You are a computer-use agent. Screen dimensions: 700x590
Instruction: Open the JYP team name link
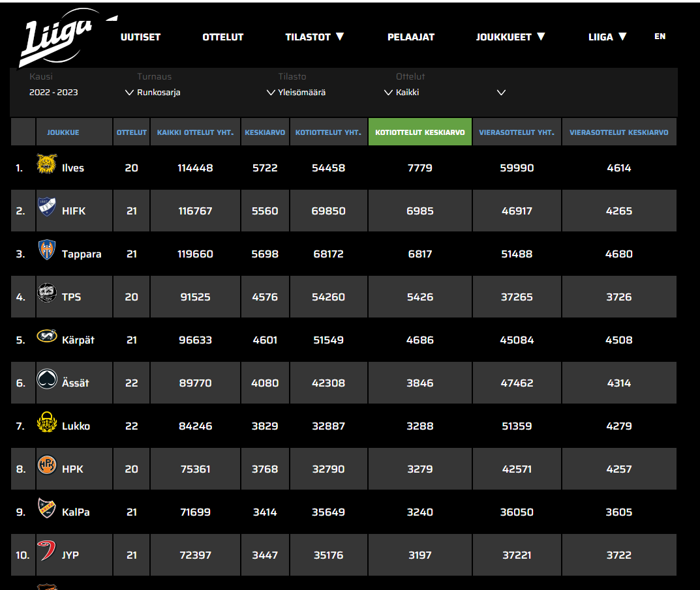(x=70, y=555)
